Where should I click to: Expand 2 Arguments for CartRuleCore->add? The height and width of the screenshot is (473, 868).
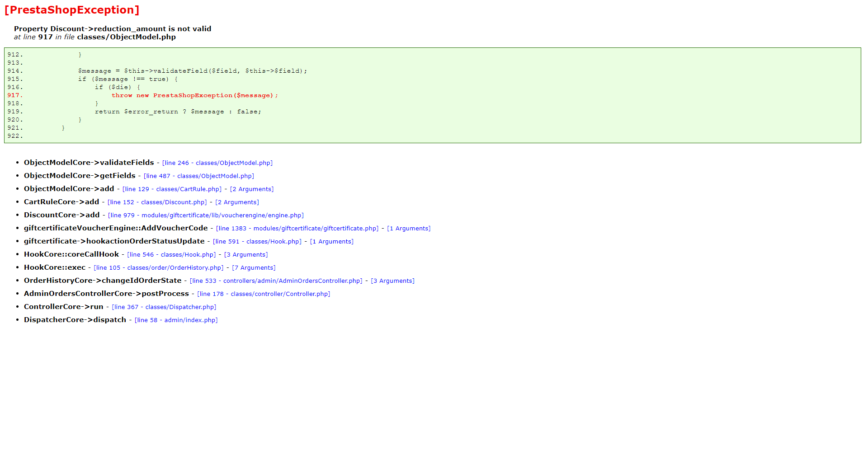(237, 202)
